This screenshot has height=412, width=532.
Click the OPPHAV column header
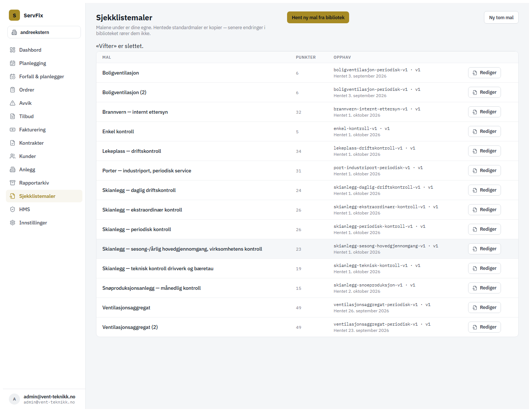pyautogui.click(x=342, y=57)
